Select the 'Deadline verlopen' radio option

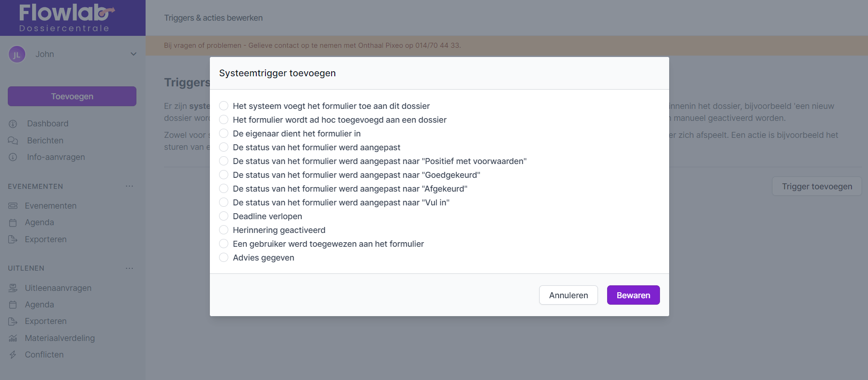(224, 216)
